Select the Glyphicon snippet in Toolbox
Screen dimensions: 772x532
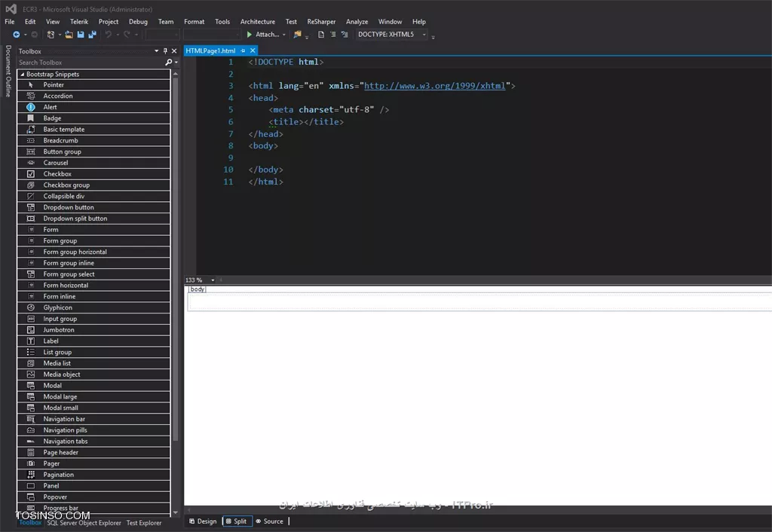pos(93,307)
